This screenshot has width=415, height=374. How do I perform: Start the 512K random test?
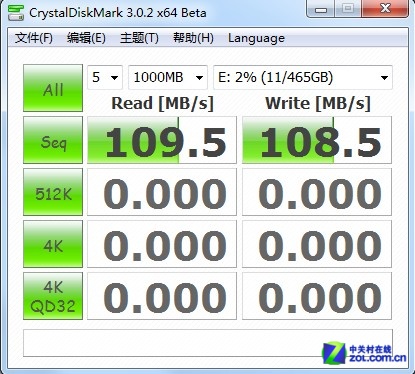(53, 192)
